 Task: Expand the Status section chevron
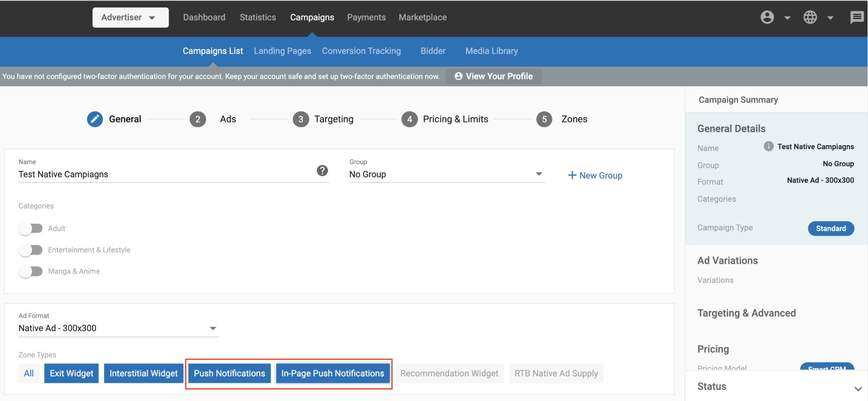coord(858,388)
